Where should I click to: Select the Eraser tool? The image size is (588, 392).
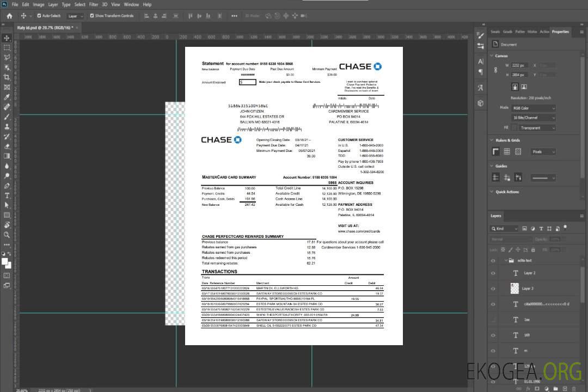(x=7, y=146)
